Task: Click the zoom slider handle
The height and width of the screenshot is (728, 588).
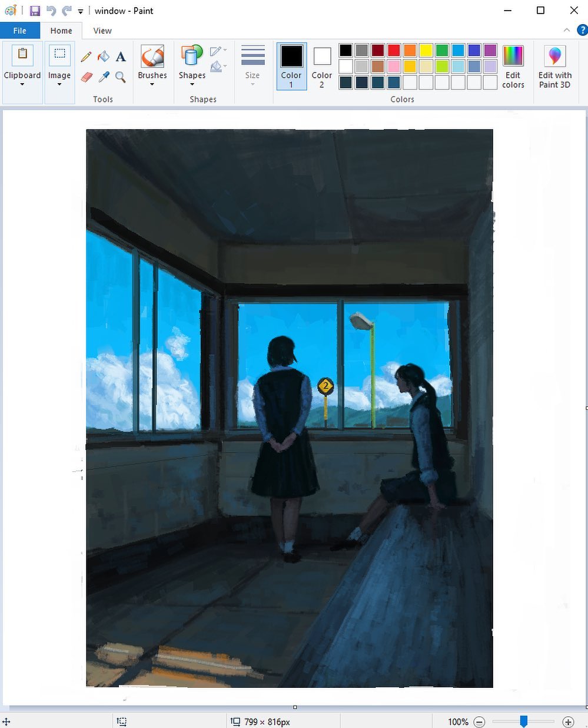Action: click(523, 722)
